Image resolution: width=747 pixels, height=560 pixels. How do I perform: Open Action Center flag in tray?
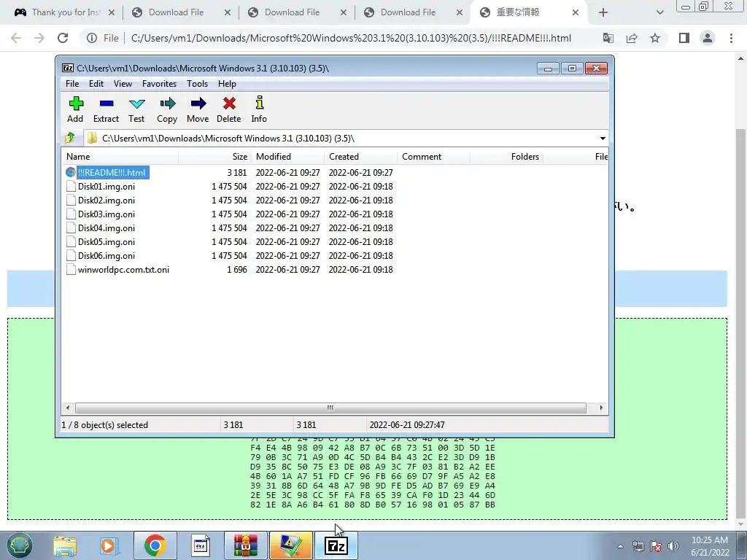(656, 546)
